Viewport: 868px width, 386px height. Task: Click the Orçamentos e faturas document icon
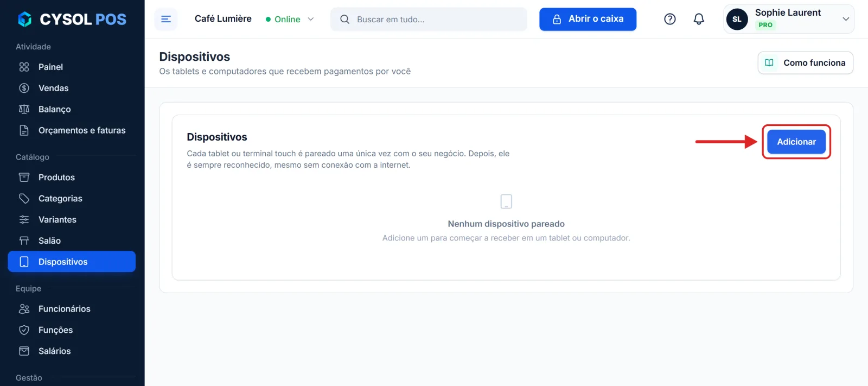24,130
